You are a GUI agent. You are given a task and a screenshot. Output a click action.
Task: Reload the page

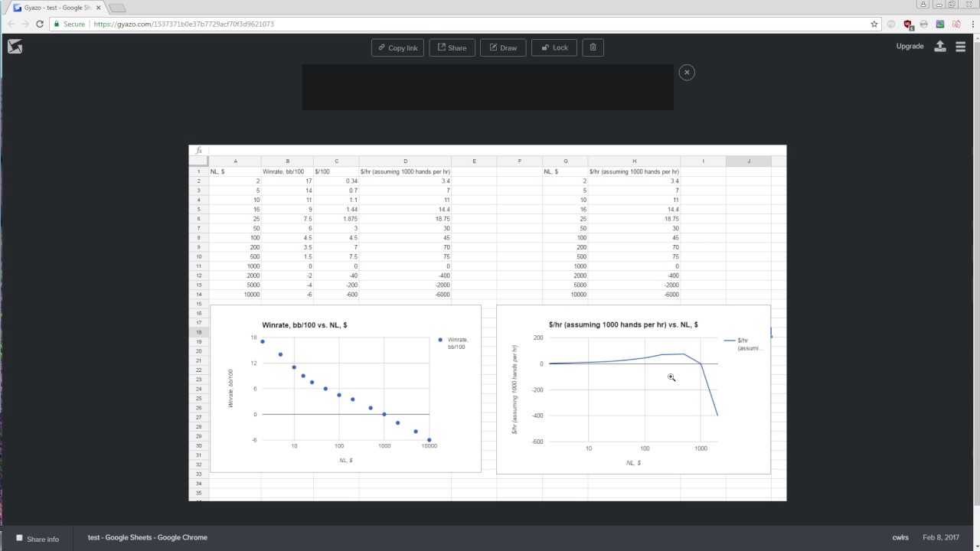coord(40,24)
